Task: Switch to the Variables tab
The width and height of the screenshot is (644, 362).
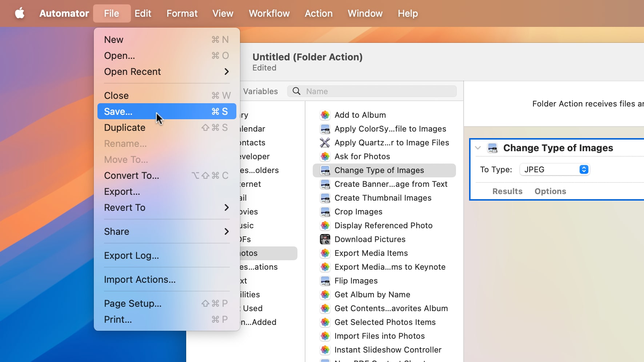Action: [260, 91]
